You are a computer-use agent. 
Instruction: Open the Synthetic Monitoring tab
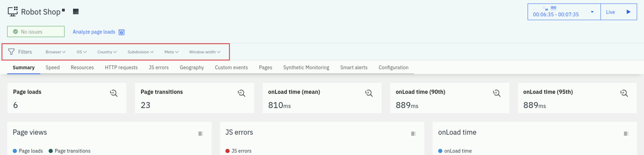click(306, 67)
